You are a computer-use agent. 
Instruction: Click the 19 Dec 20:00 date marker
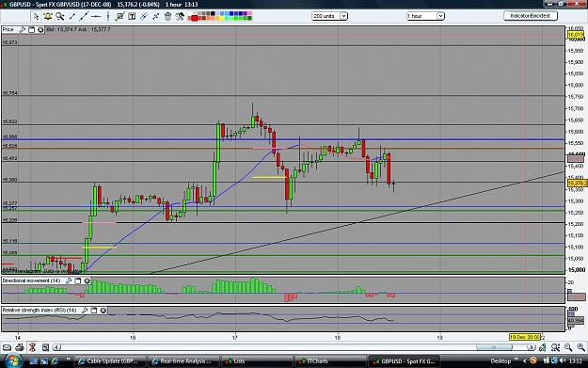click(x=525, y=337)
